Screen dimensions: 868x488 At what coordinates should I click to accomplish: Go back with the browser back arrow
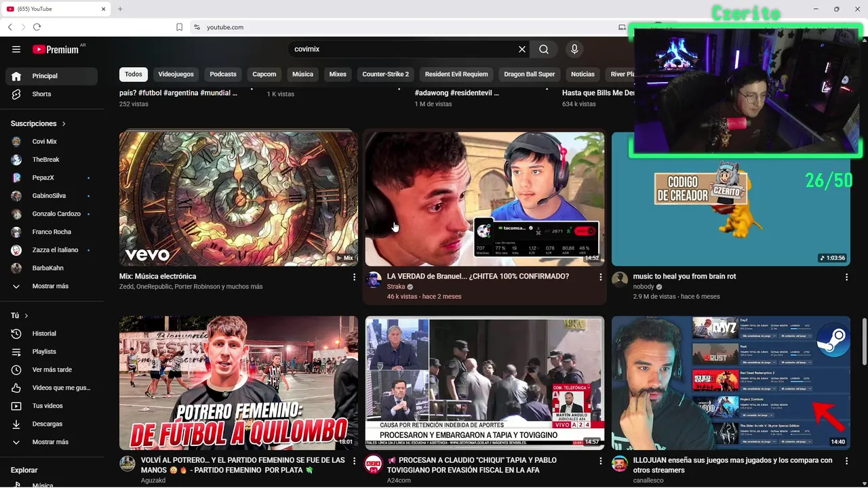point(9,27)
